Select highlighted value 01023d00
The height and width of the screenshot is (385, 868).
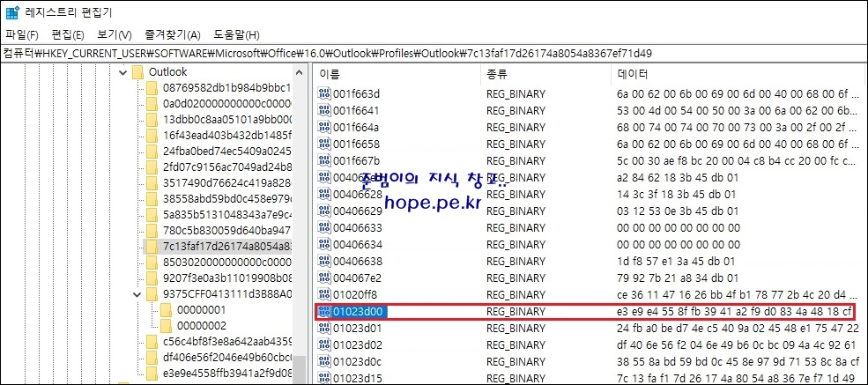click(360, 311)
